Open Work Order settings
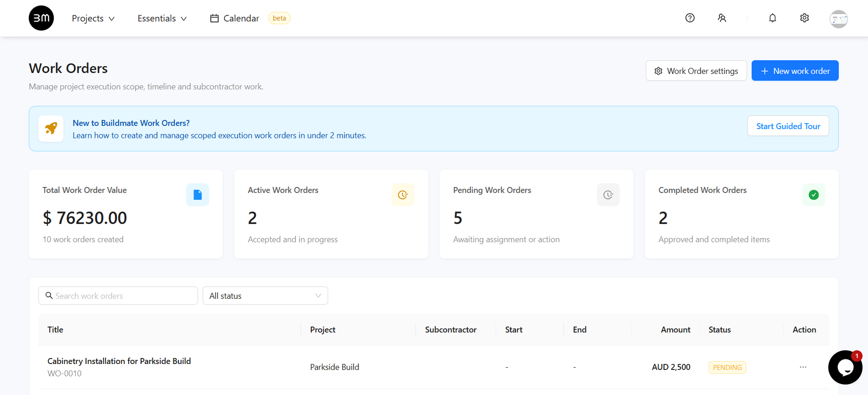Image resolution: width=868 pixels, height=395 pixels. pos(696,71)
